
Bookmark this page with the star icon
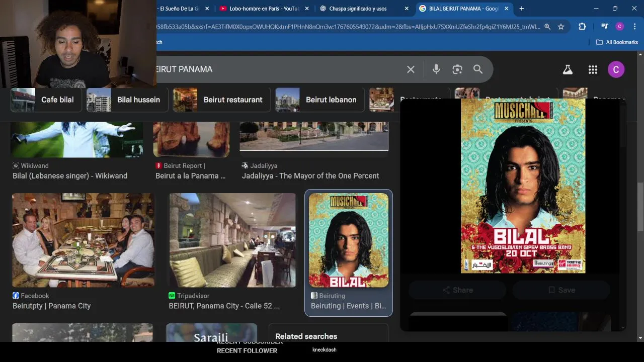[561, 27]
